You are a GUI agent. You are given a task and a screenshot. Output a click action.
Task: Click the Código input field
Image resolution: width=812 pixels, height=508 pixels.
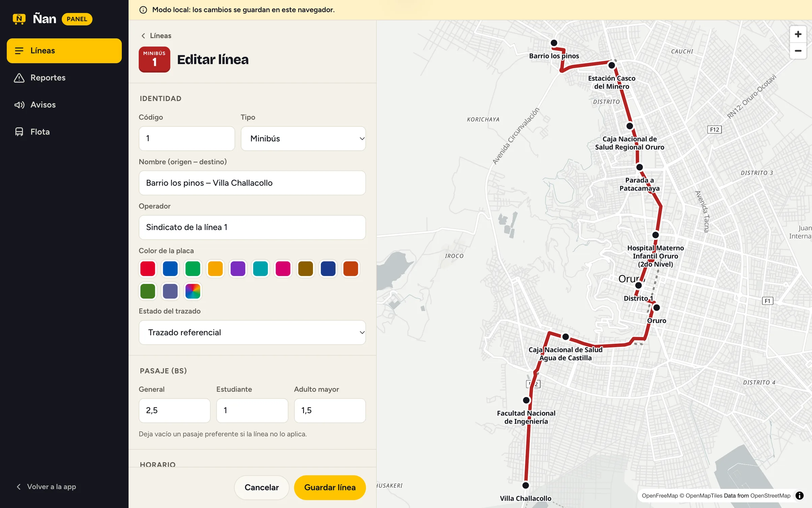[x=187, y=139]
